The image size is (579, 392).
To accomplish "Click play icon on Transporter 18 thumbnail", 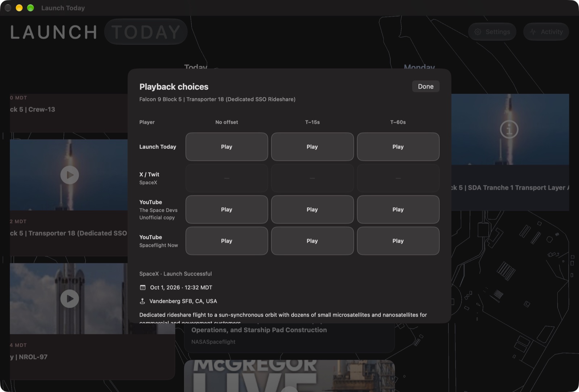I will tap(69, 175).
